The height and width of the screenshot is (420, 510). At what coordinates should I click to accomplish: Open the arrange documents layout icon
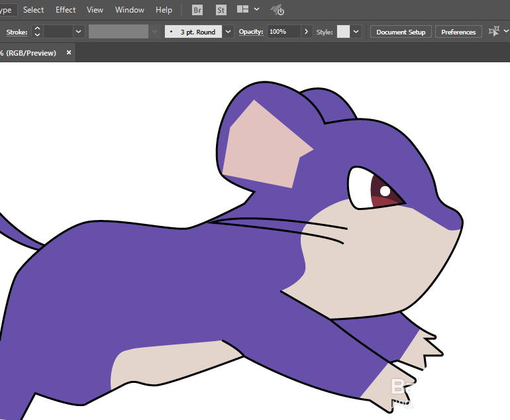pos(243,10)
